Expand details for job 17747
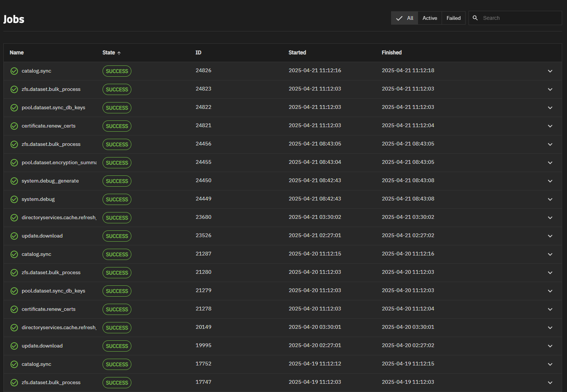Screen dimensions: 567x392 [550, 383]
